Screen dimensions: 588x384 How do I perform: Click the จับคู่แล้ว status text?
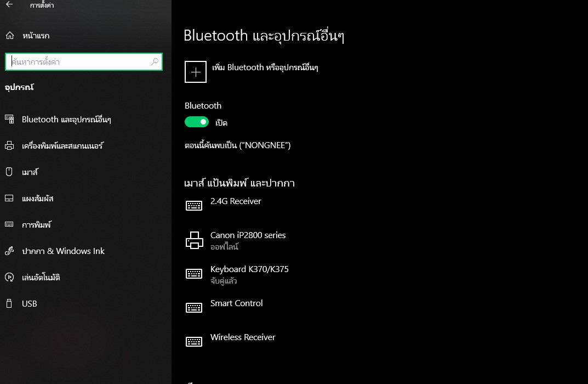224,281
